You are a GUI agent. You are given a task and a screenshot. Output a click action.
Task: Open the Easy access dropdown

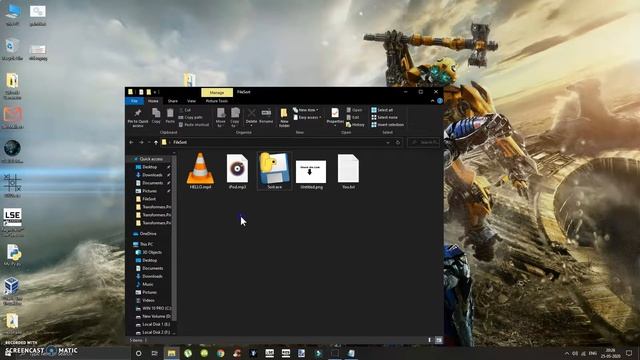pyautogui.click(x=307, y=118)
